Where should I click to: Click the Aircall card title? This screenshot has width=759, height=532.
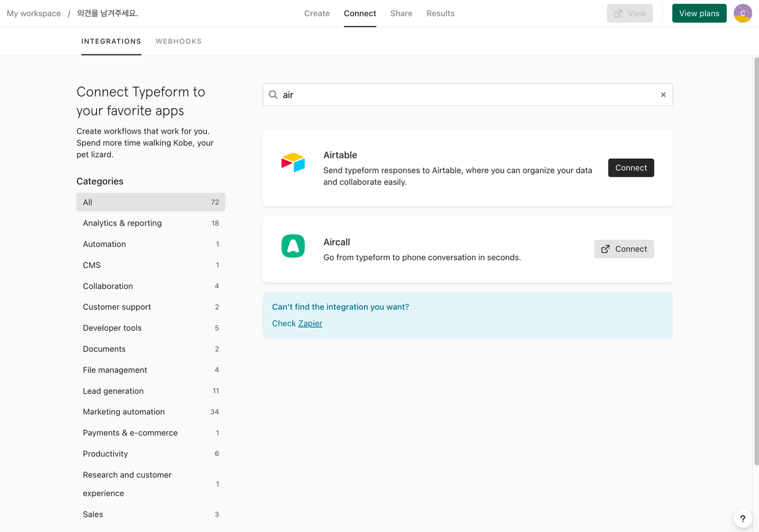click(x=337, y=242)
